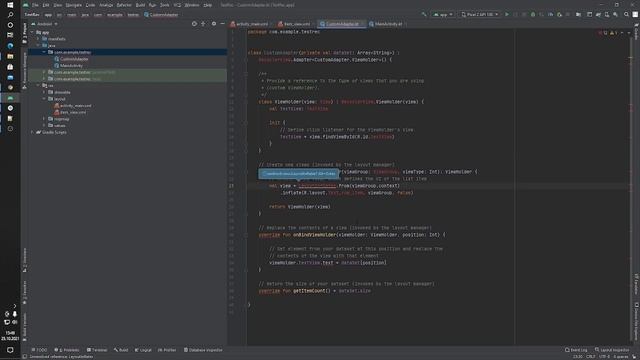Open the Gradle tool window on right edge
The width and height of the screenshot is (640, 360).
[636, 32]
